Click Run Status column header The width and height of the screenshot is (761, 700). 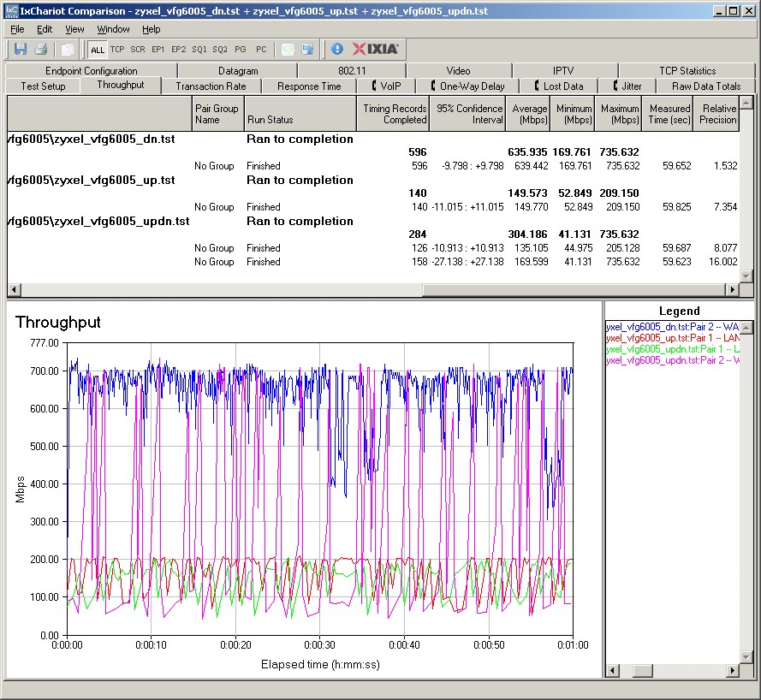click(x=300, y=114)
